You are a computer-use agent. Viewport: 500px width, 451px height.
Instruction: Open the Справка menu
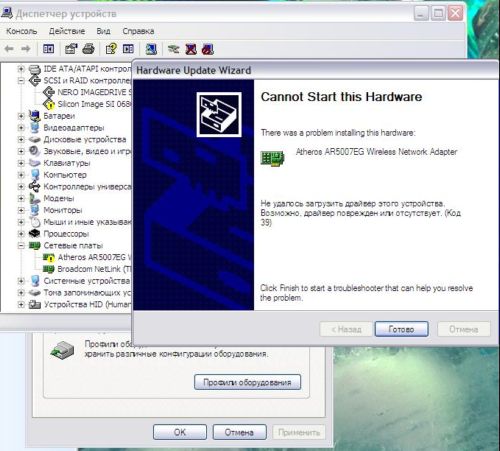click(x=138, y=31)
